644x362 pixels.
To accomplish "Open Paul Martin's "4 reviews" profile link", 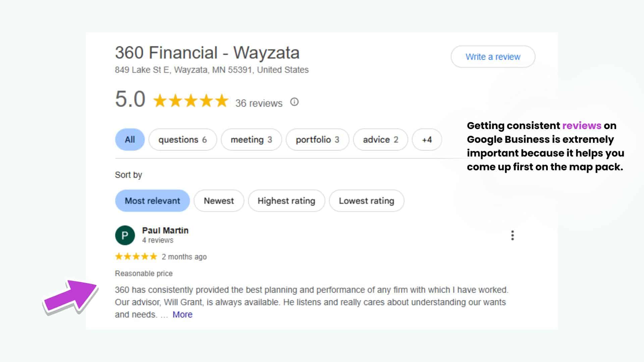I will click(157, 240).
